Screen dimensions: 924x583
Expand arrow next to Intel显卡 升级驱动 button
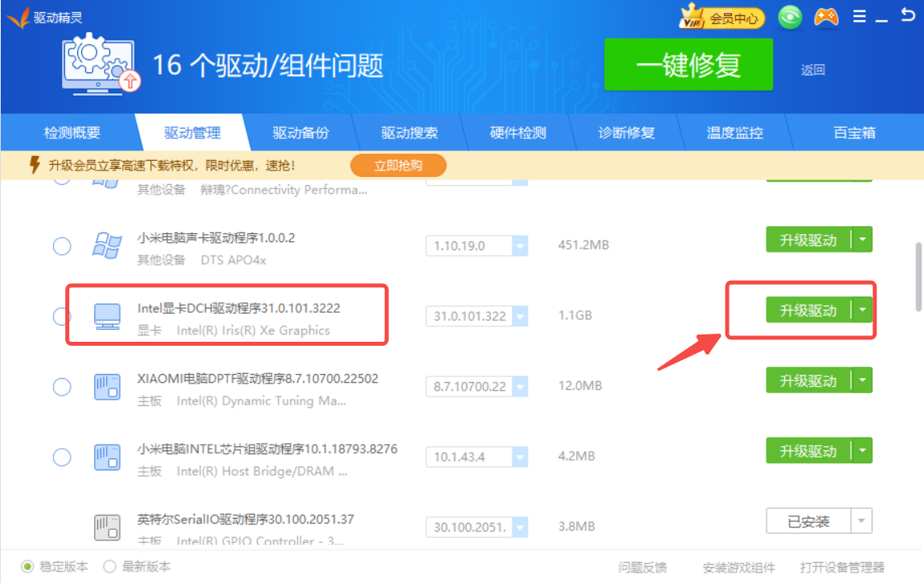[862, 310]
